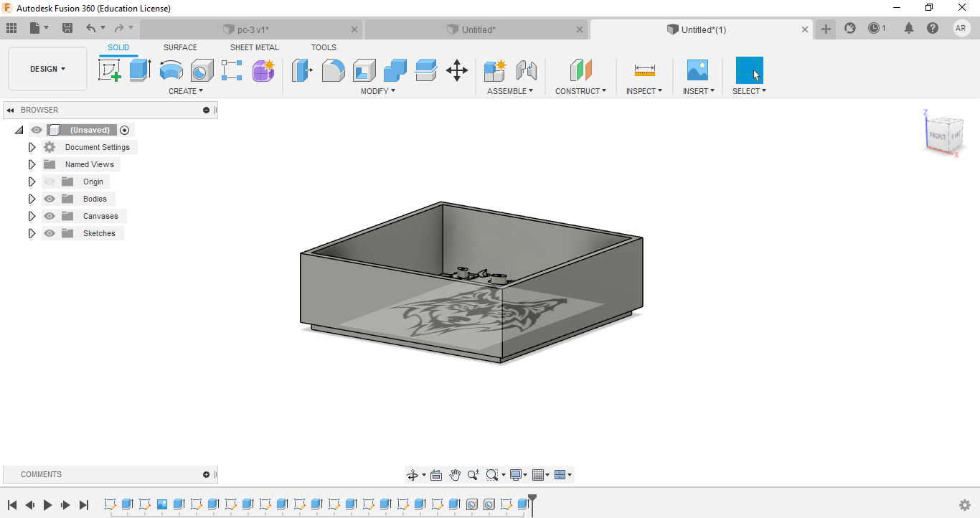The height and width of the screenshot is (518, 980).
Task: Open the AR user profile menu
Action: 961,28
